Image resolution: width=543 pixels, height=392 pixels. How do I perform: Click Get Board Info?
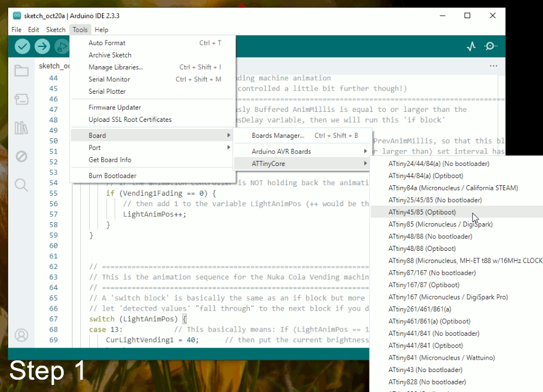point(152,159)
